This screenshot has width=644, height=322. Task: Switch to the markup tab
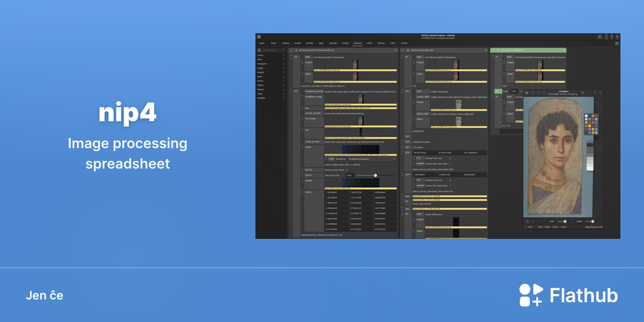(x=286, y=43)
